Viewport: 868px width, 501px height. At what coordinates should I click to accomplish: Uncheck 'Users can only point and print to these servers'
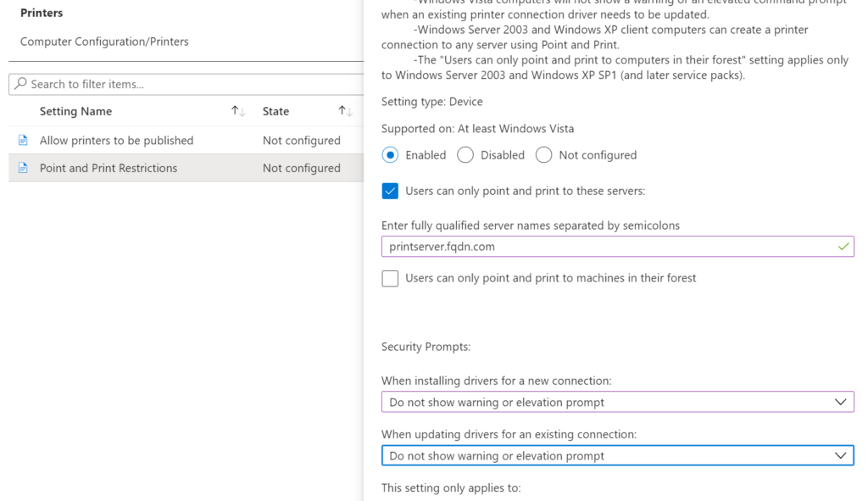(390, 191)
